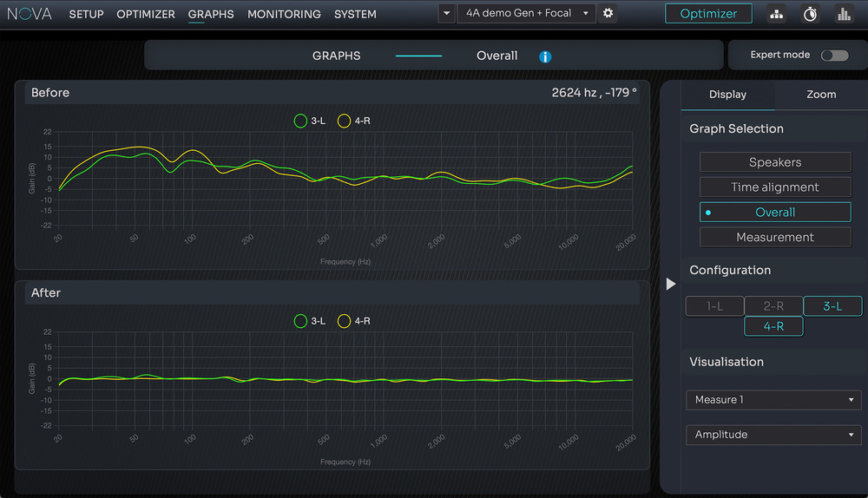
Task: Select the Overall graph option
Action: pyautogui.click(x=775, y=212)
